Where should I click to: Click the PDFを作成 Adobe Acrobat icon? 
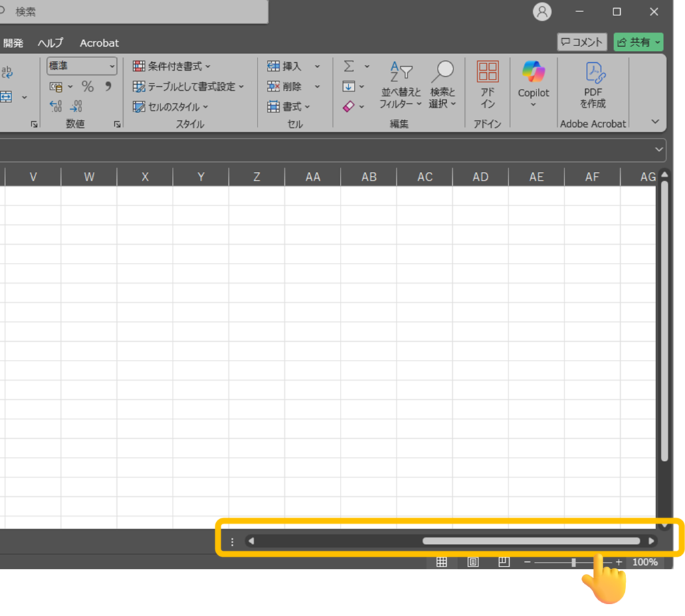pyautogui.click(x=593, y=72)
